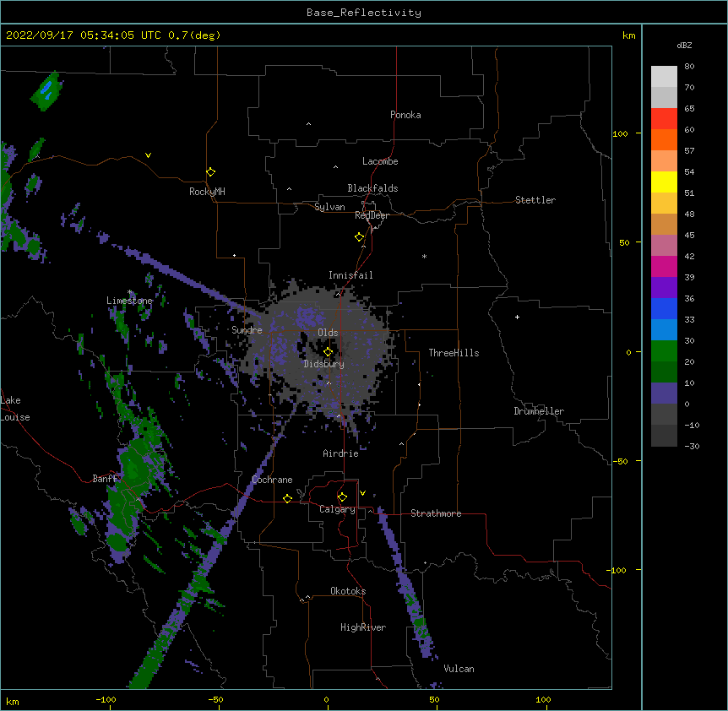Viewport: 728px width, 711px height.
Task: Click the RockyMH label
Action: point(207,192)
